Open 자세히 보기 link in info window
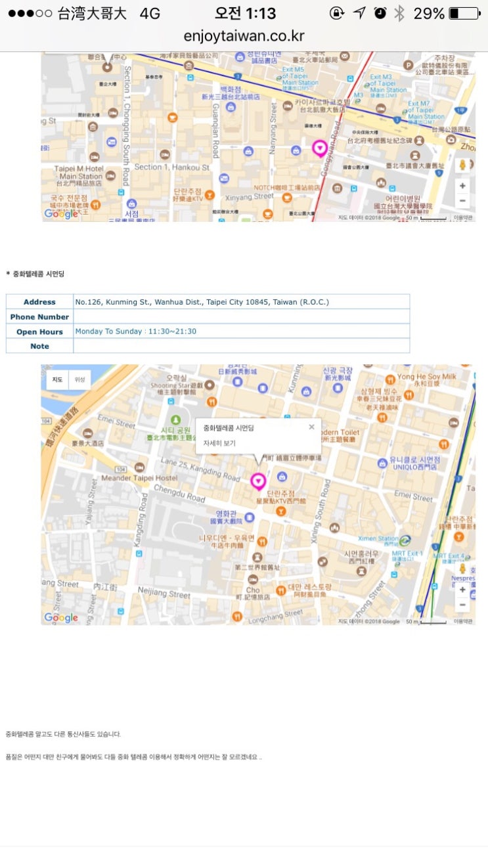Screen dimensions: 488x868 (x=219, y=443)
